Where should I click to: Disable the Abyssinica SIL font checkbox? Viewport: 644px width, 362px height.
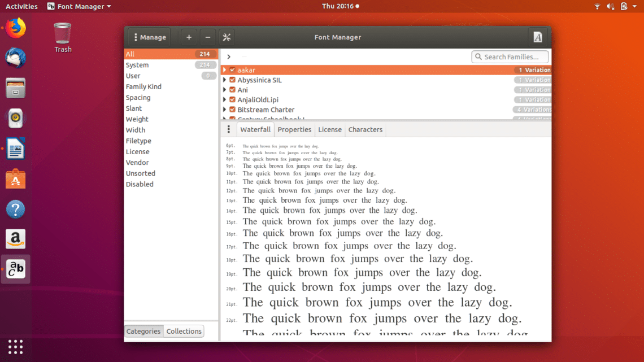232,80
